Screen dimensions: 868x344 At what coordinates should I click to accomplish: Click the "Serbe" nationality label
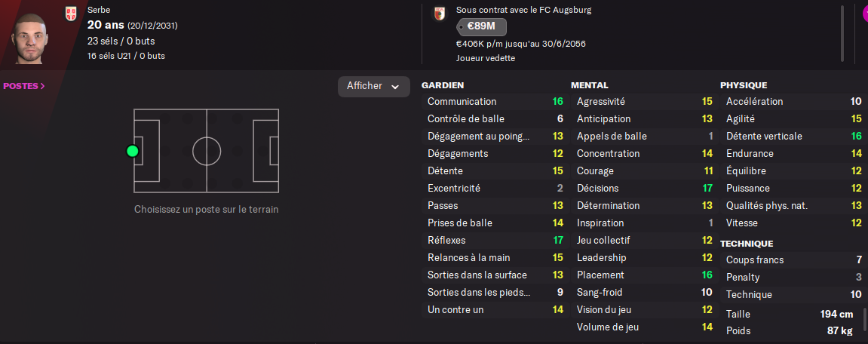pos(99,10)
